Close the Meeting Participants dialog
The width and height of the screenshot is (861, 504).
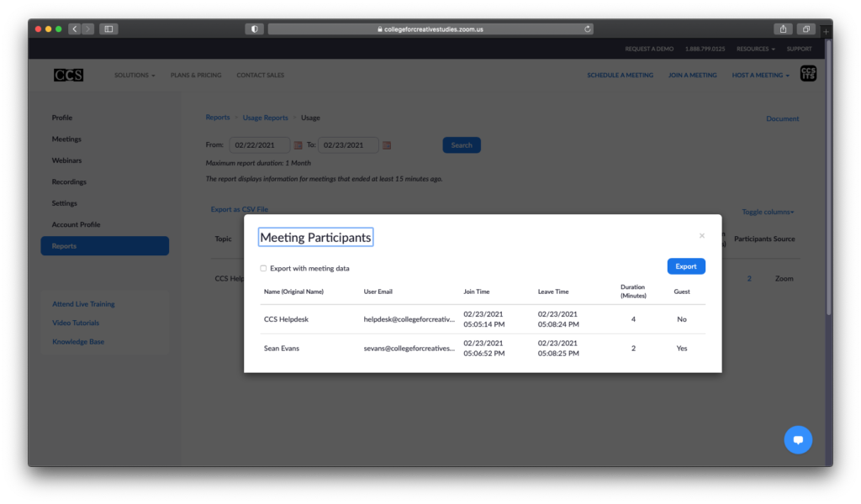pyautogui.click(x=702, y=236)
